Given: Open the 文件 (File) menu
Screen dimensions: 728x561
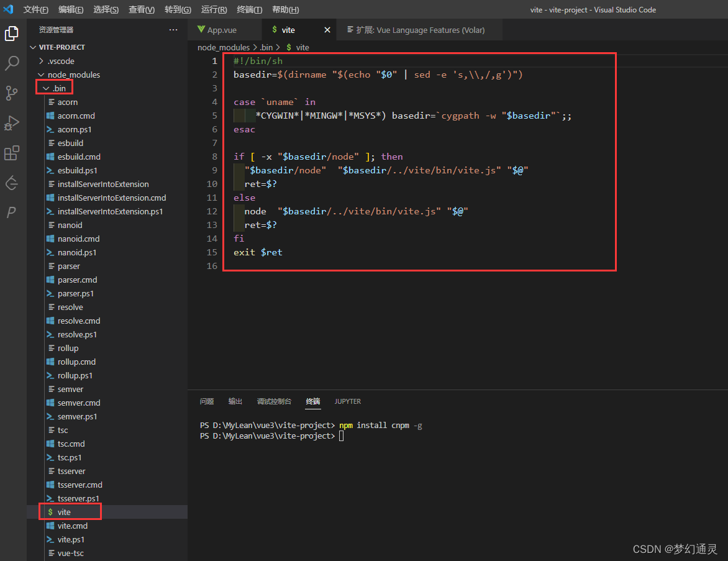Looking at the screenshot, I should pyautogui.click(x=35, y=10).
